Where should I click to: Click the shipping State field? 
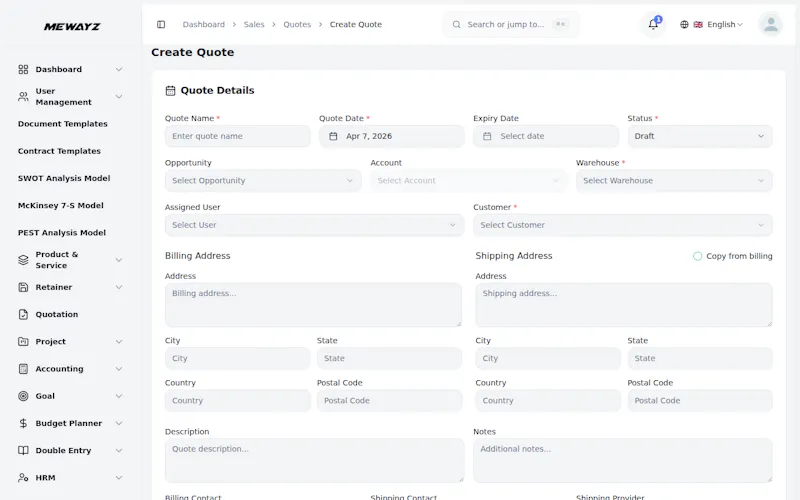point(700,359)
